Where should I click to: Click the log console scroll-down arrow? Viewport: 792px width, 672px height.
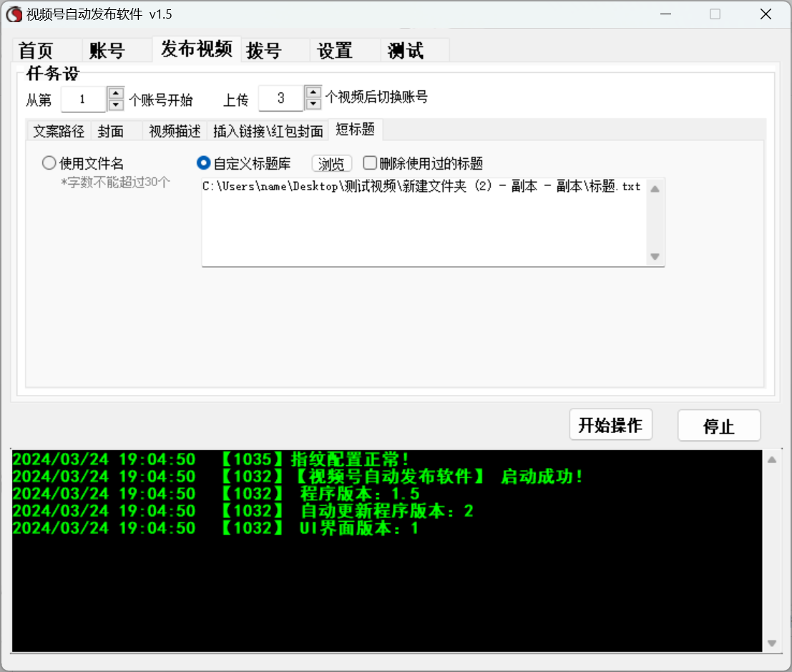[x=772, y=643]
